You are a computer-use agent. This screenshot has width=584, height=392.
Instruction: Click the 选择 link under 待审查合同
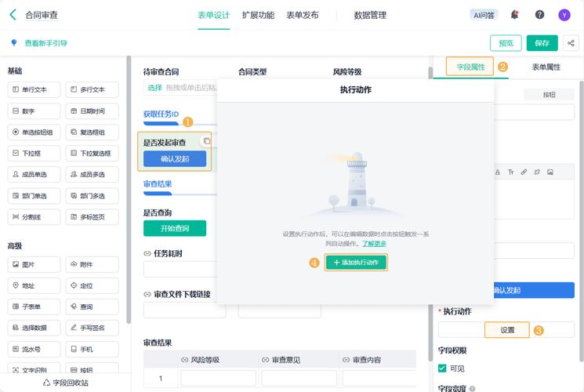click(x=155, y=88)
